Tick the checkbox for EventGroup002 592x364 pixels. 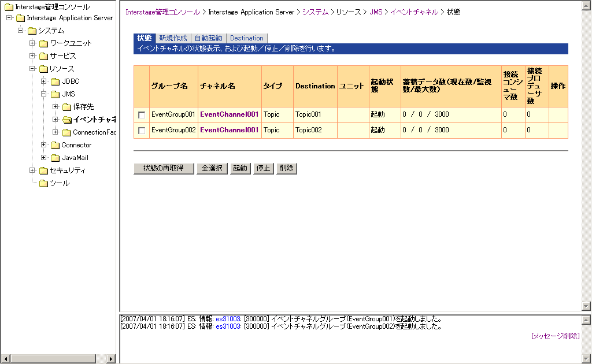(142, 131)
